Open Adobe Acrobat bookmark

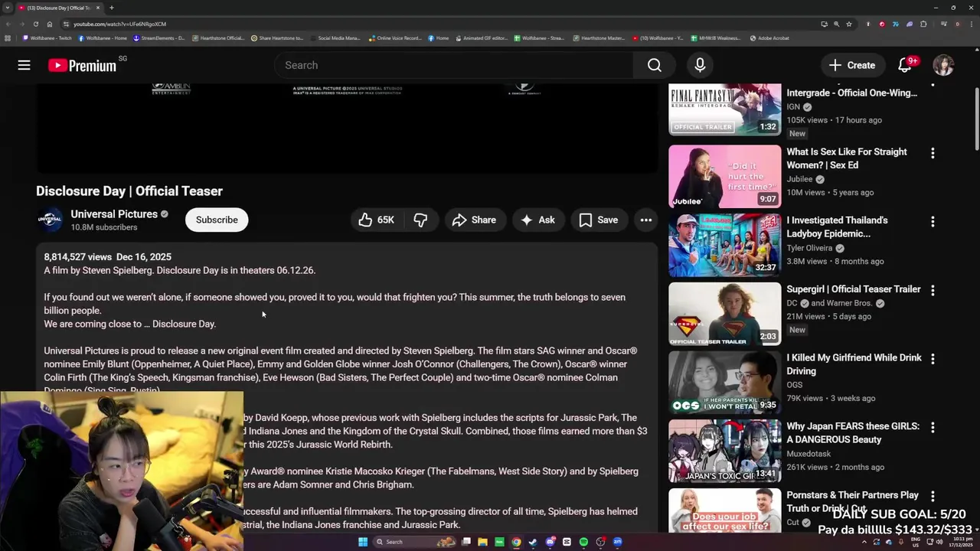point(769,38)
